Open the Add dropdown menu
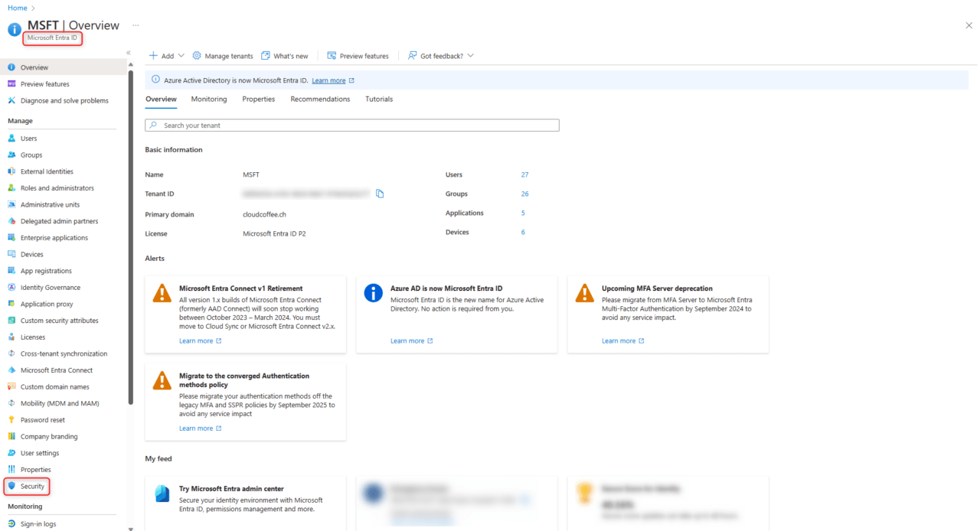The image size is (980, 531). pyautogui.click(x=166, y=56)
